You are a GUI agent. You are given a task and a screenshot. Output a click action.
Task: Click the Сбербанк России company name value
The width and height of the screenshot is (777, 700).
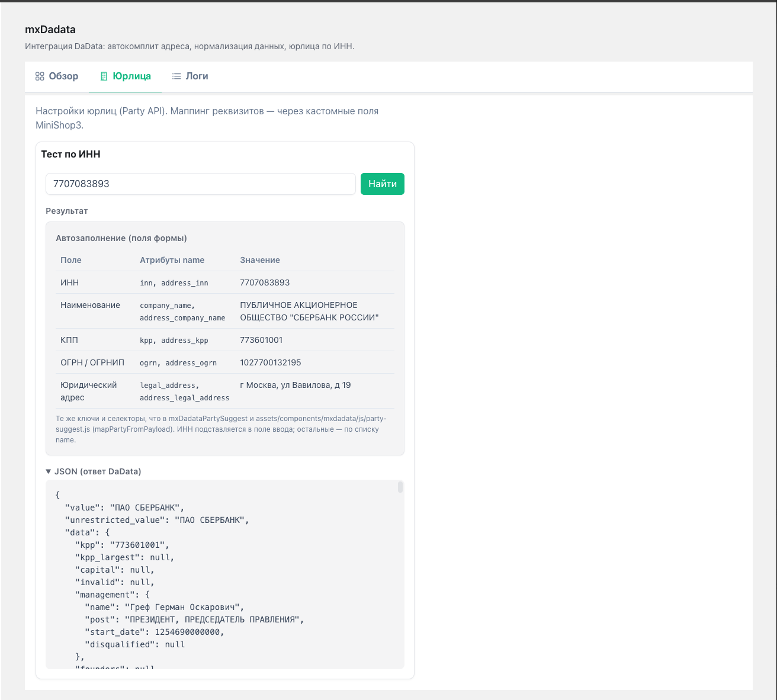tap(309, 312)
